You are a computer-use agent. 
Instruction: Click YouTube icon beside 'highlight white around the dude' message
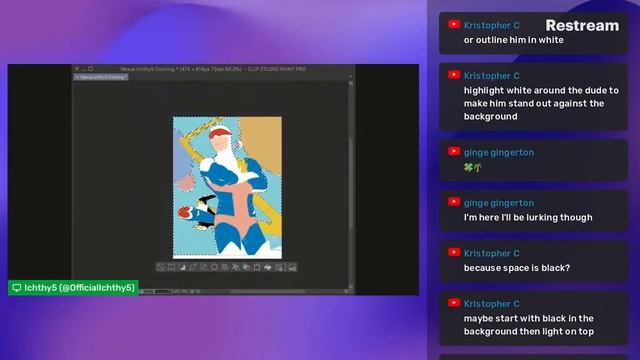tap(454, 75)
